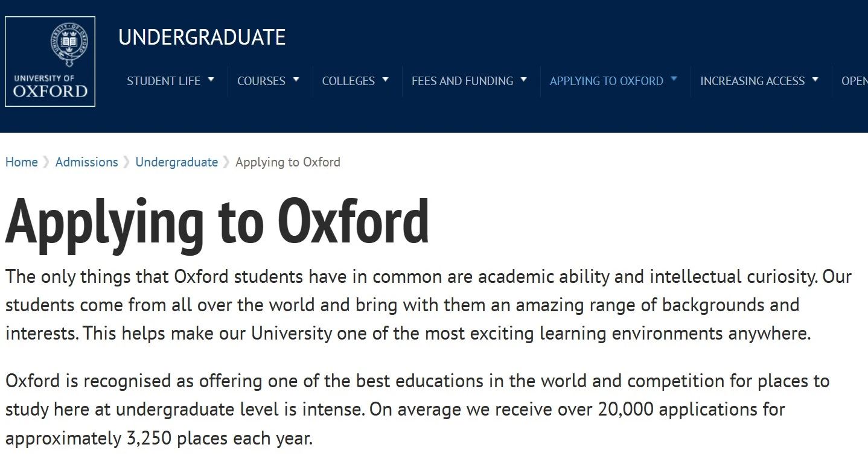This screenshot has height=462, width=868.
Task: Click the University of Oxford crest logo
Action: pos(50,62)
